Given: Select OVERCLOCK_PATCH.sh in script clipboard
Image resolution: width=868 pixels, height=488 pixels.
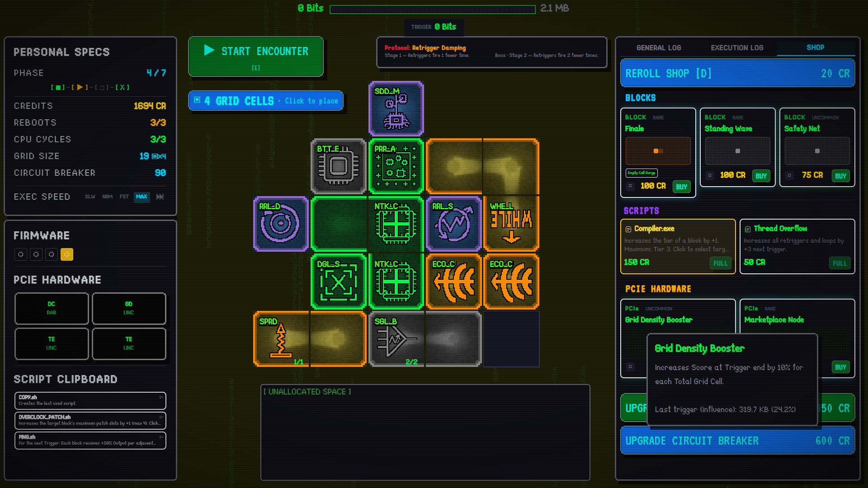Looking at the screenshot, I should click(90, 420).
